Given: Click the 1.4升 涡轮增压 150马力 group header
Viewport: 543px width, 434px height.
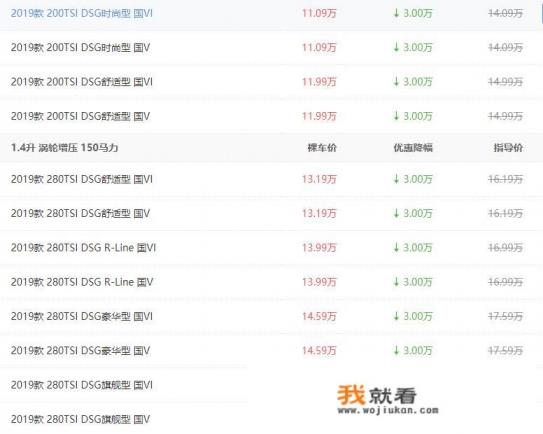Looking at the screenshot, I should [x=64, y=148].
